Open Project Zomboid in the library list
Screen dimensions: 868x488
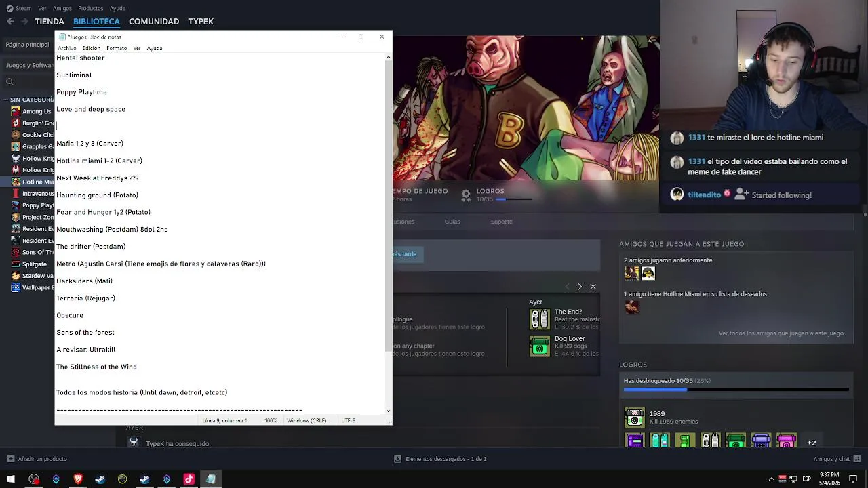tap(33, 217)
